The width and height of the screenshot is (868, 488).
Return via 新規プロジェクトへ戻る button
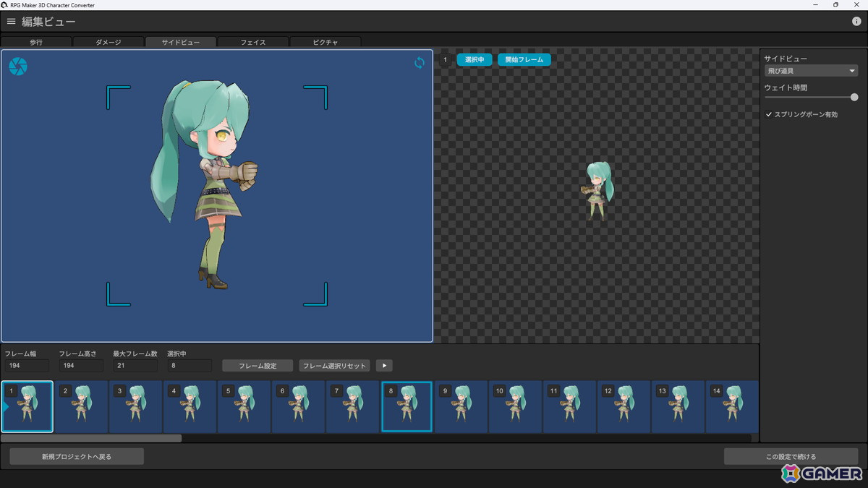(x=77, y=456)
